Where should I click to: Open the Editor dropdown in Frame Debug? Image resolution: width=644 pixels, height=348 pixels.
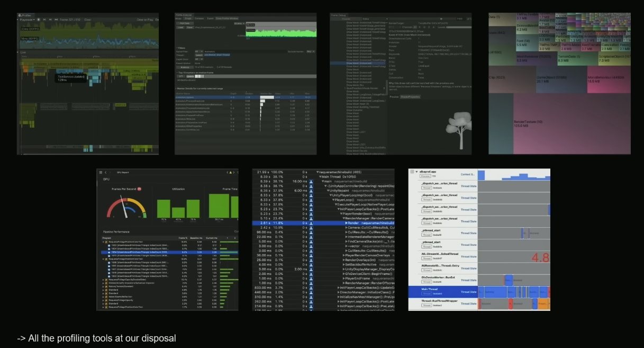[x=375, y=19]
